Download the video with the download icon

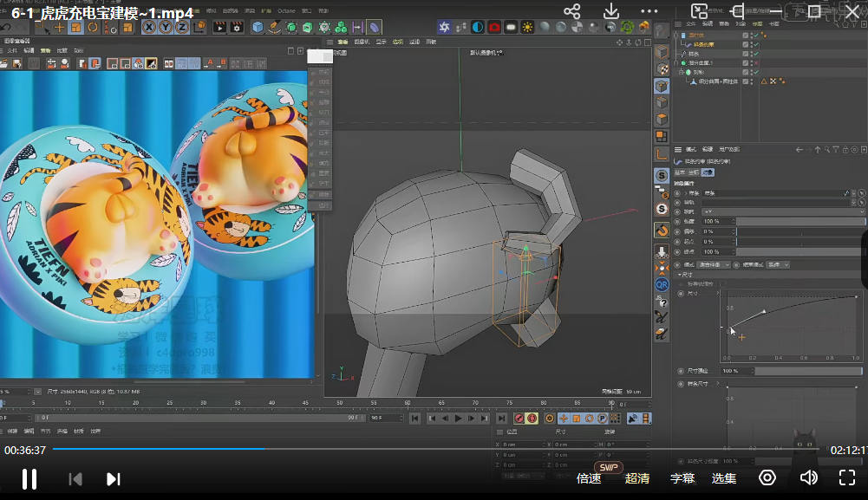click(611, 11)
